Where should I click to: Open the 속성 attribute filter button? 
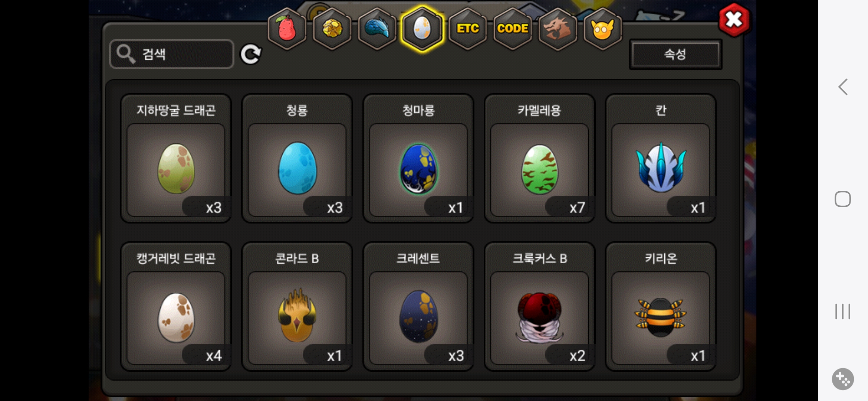[675, 55]
